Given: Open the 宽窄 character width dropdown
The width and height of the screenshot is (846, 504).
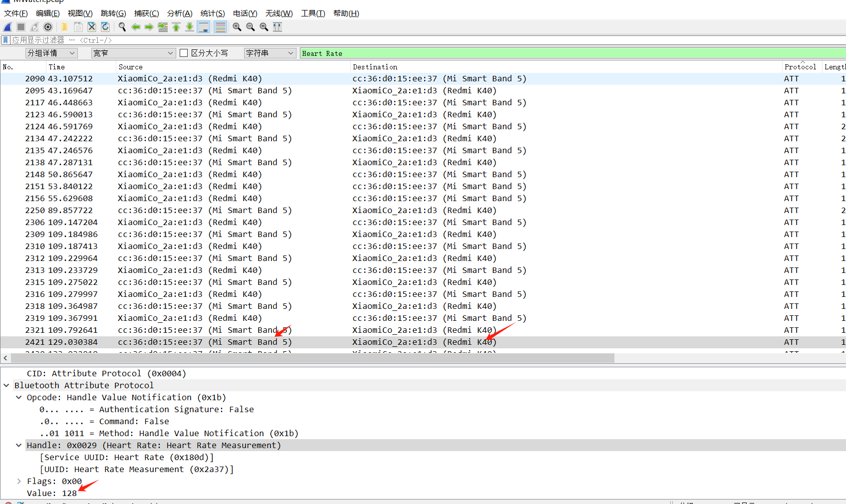Looking at the screenshot, I should [x=133, y=53].
